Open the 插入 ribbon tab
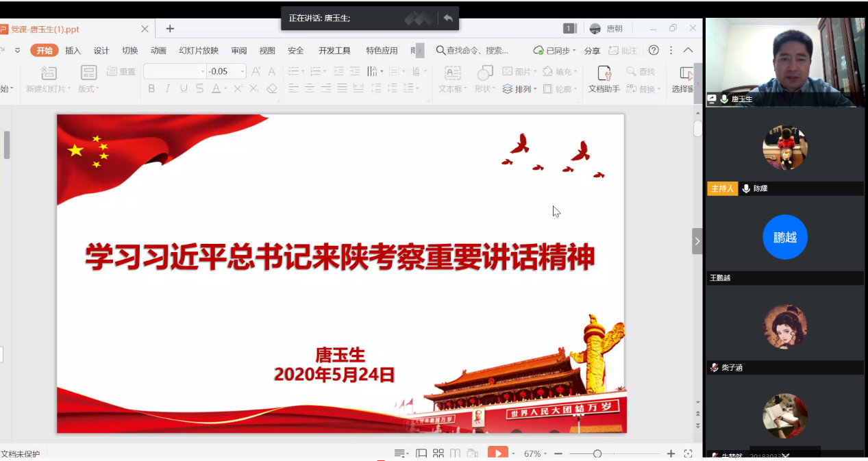Viewport: 868px width, 461px height. (x=73, y=50)
